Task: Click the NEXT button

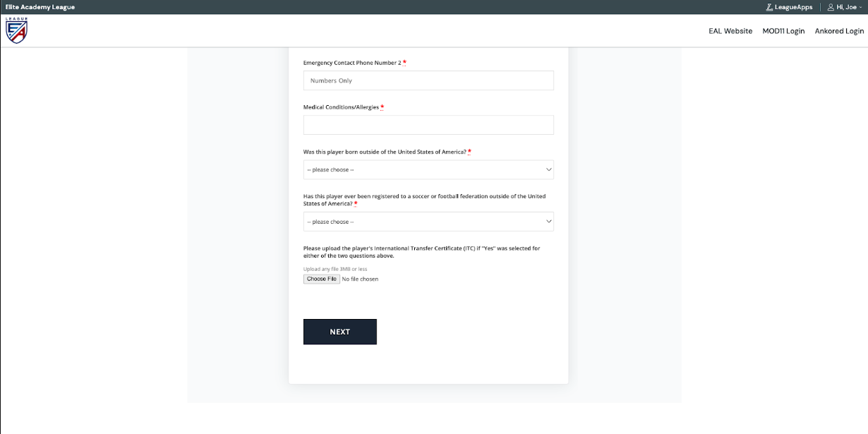Action: 340,332
